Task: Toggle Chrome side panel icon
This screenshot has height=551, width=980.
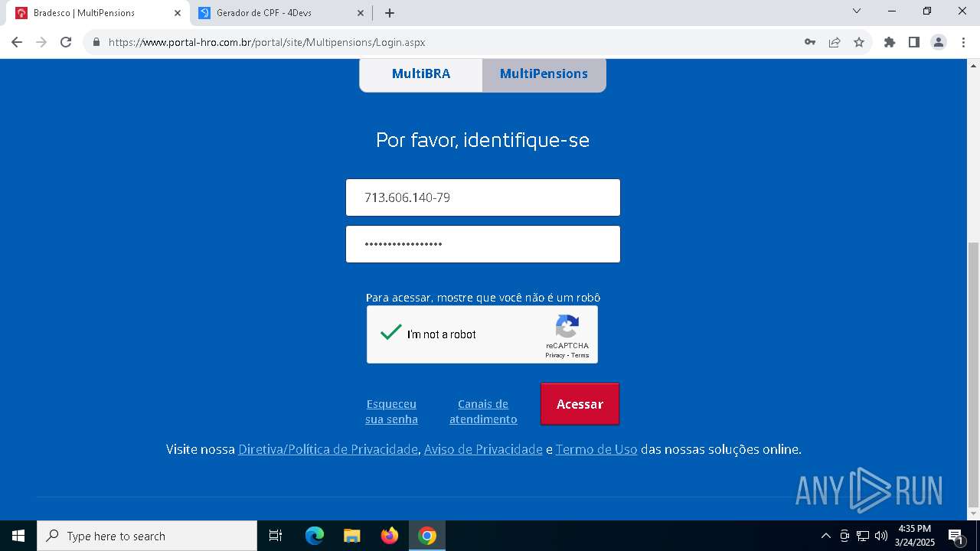Action: click(x=914, y=42)
